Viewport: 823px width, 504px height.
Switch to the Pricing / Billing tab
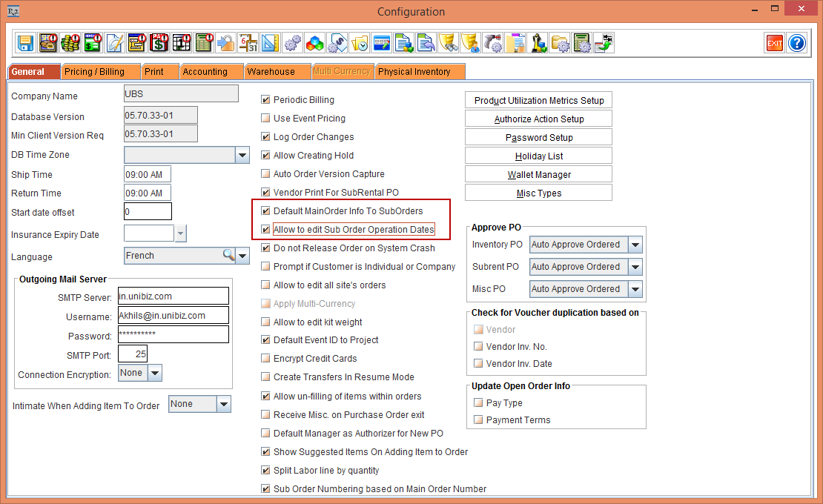click(x=94, y=72)
